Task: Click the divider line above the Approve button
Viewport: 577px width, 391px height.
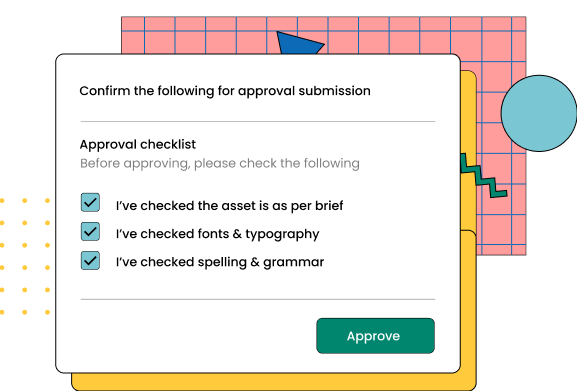Action: (x=258, y=299)
